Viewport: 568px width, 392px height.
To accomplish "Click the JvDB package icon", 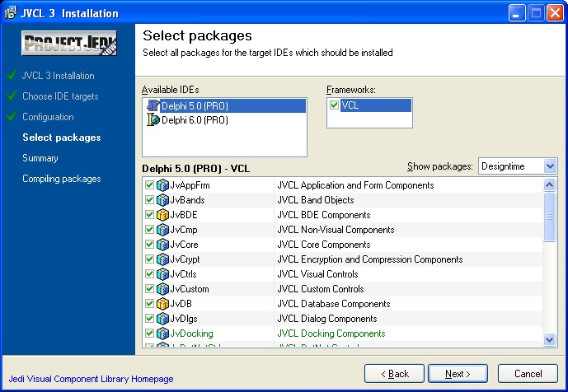I will (162, 304).
